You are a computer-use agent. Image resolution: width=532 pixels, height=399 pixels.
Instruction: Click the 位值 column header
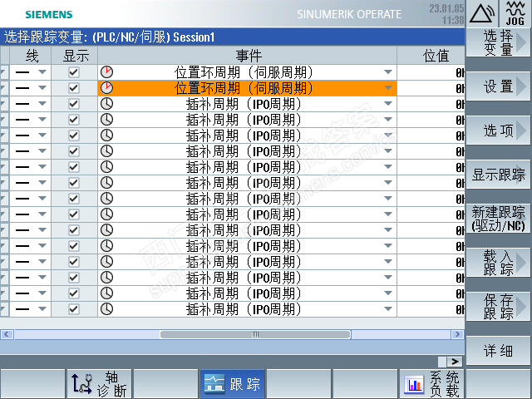tap(431, 56)
